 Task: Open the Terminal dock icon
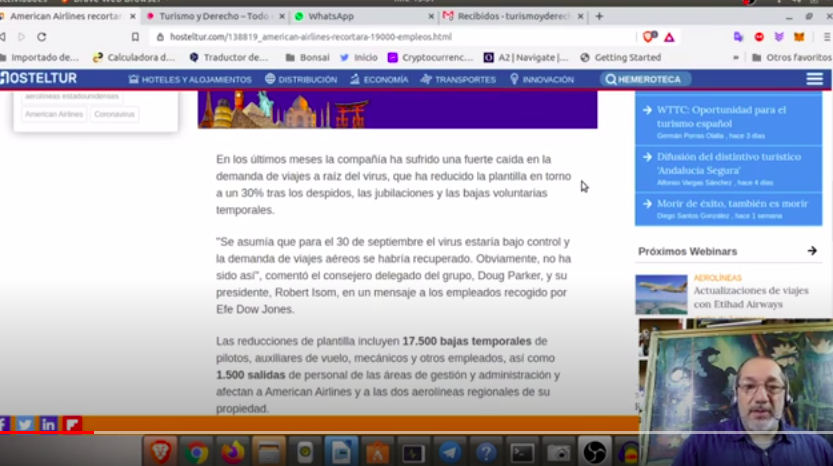(x=522, y=453)
